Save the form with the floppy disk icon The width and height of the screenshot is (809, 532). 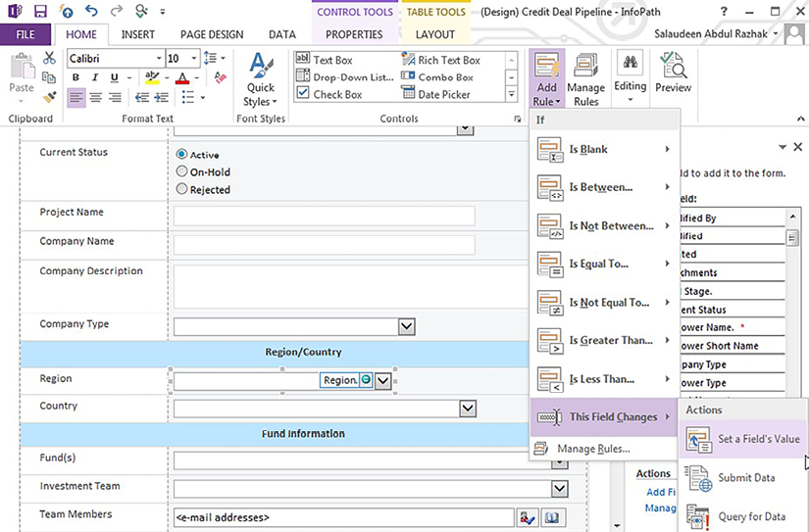(40, 11)
